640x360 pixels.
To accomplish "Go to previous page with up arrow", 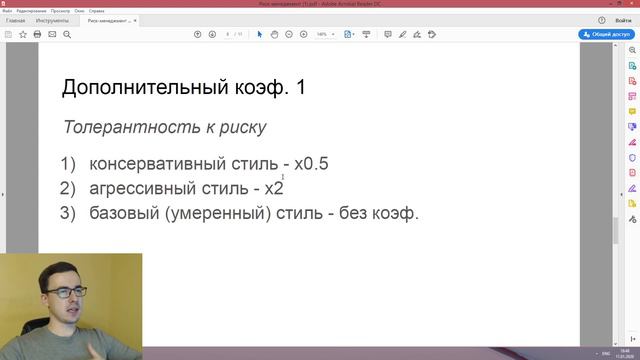I will pyautogui.click(x=198, y=34).
